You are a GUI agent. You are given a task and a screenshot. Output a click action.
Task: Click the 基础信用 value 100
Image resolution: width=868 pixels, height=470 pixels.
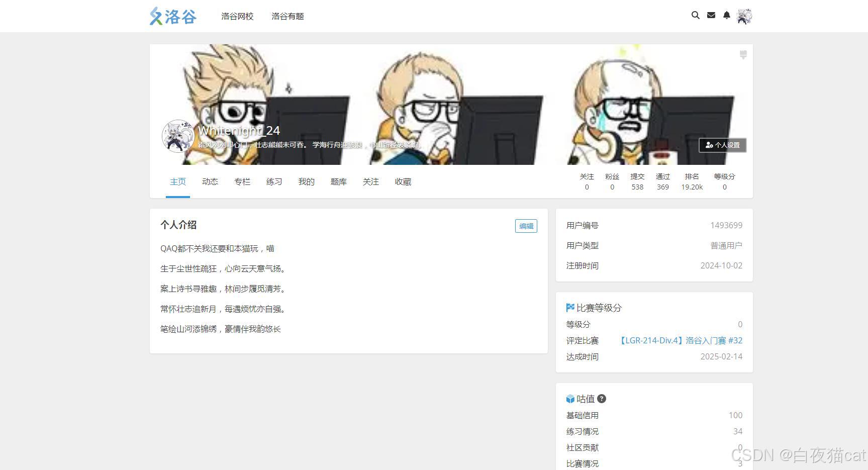(735, 416)
